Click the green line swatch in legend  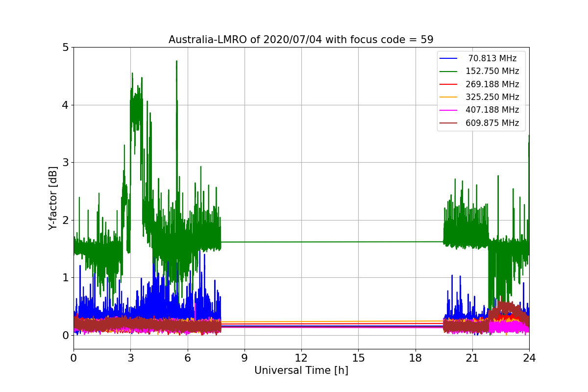coord(449,72)
